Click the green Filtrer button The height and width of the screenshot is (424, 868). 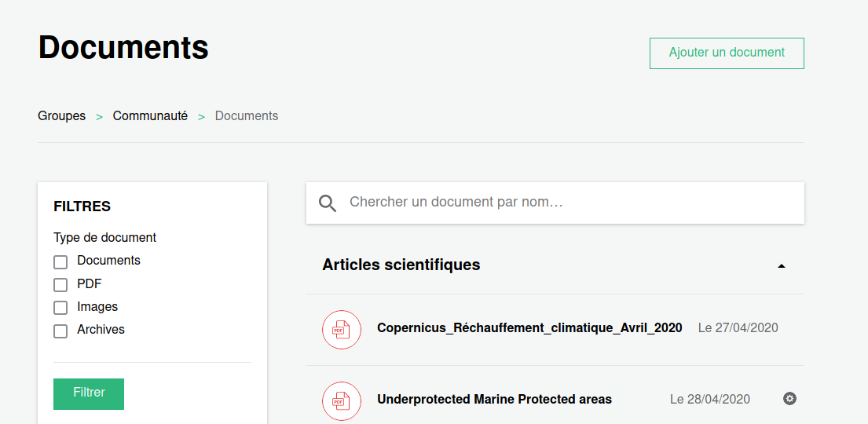[x=89, y=394]
